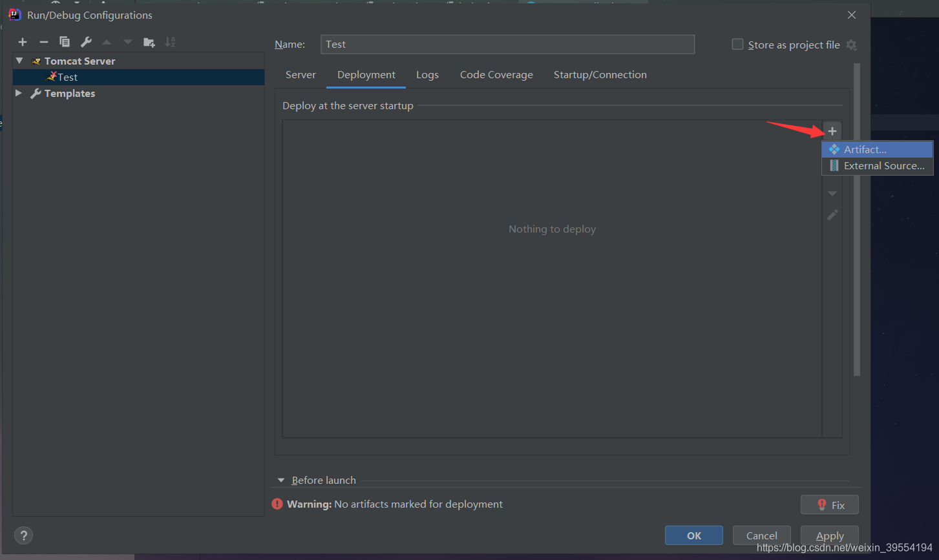This screenshot has height=560, width=939.
Task: Copy the selected configuration
Action: point(65,42)
